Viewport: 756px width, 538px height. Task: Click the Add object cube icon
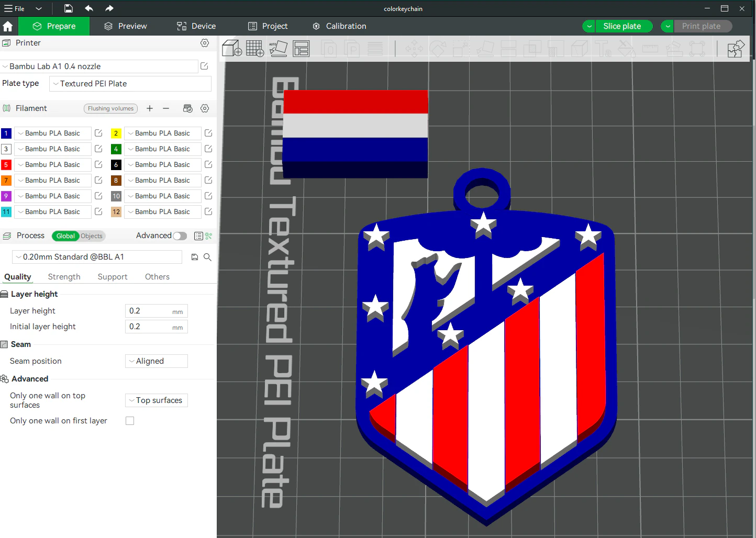(x=232, y=49)
